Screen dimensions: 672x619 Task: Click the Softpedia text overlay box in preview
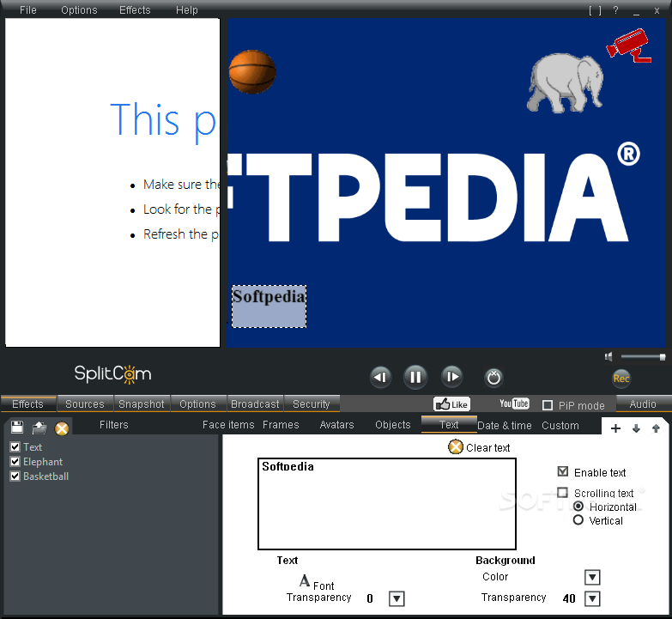click(x=269, y=306)
